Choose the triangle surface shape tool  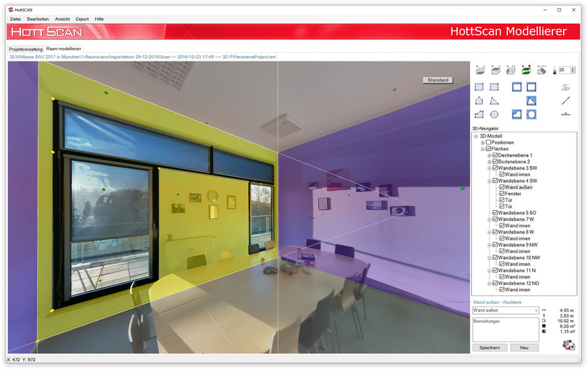(x=494, y=101)
